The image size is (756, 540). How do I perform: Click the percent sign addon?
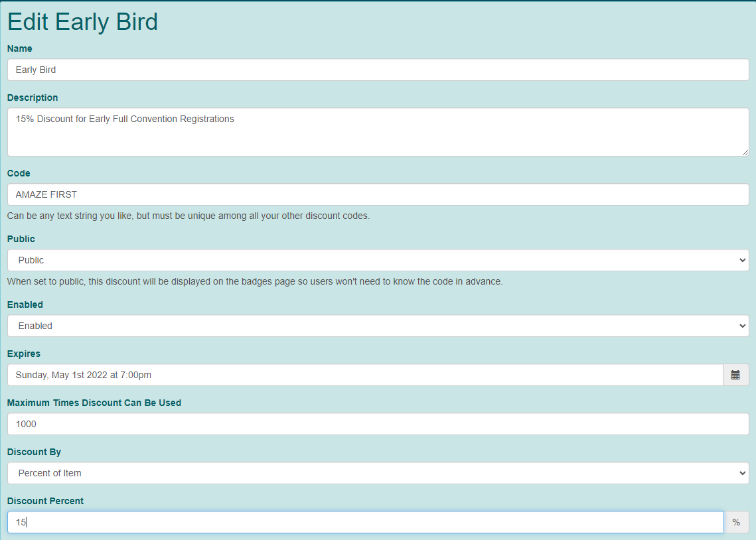[736, 522]
